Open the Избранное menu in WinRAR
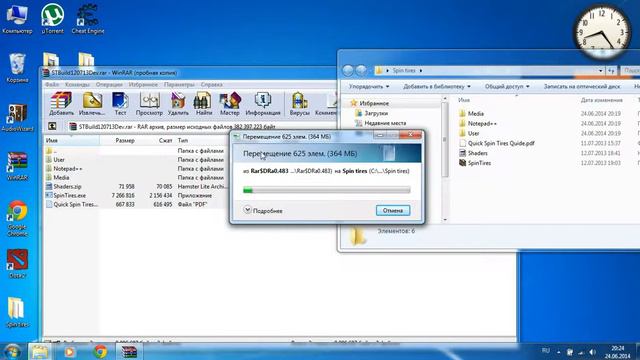The height and width of the screenshot is (360, 640). [143, 84]
